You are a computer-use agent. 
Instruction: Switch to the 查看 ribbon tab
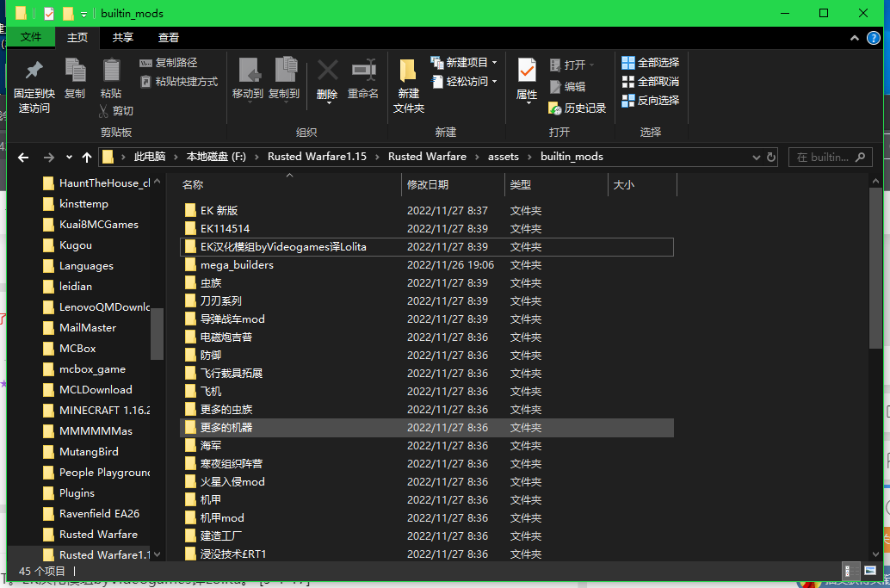169,38
